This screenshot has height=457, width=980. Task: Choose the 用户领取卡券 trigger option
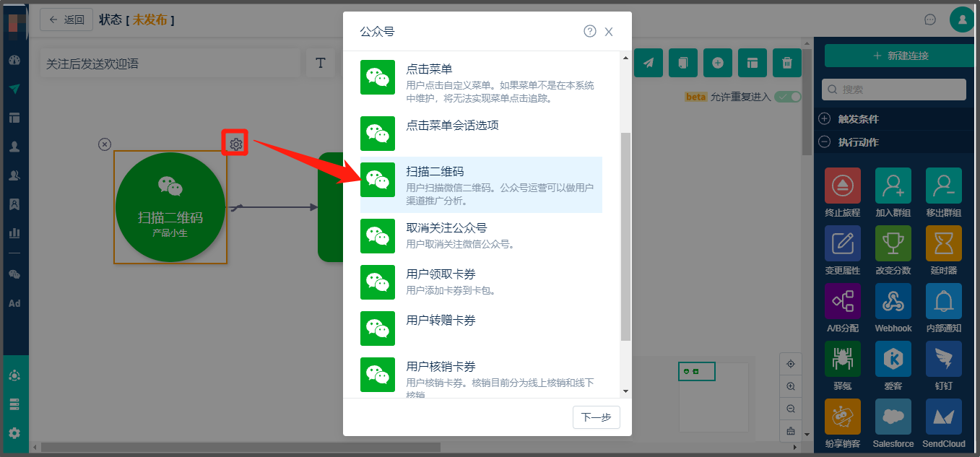481,282
